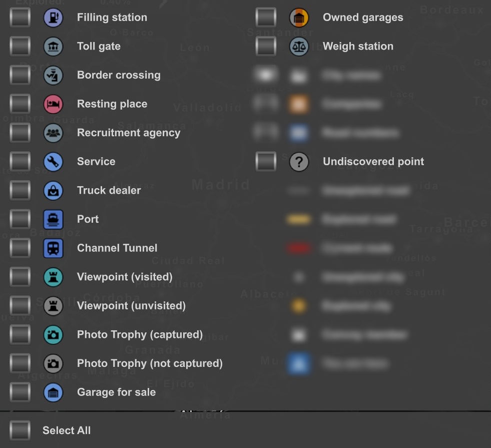
Task: Click the Service wrench icon
Action: coord(53,162)
